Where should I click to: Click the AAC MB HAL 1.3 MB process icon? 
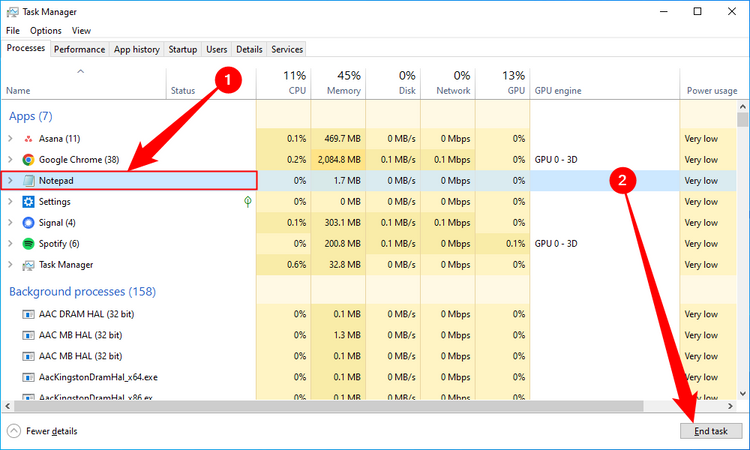click(28, 335)
